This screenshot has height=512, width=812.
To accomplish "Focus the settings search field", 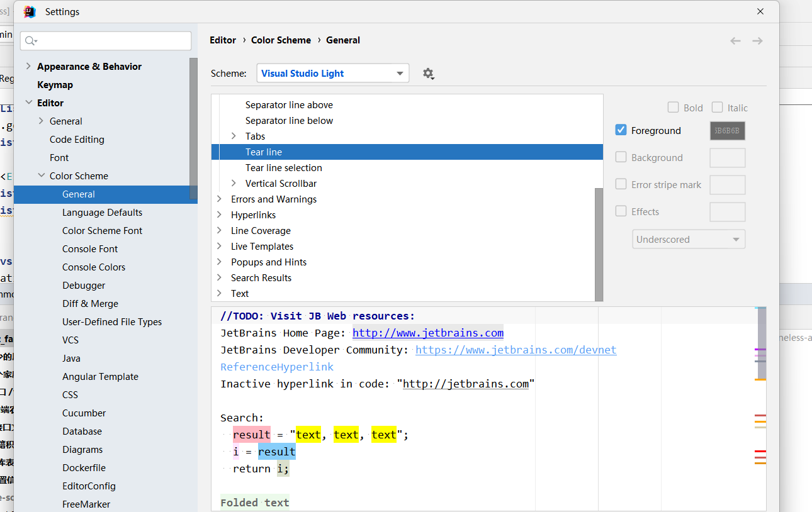I will pos(106,41).
